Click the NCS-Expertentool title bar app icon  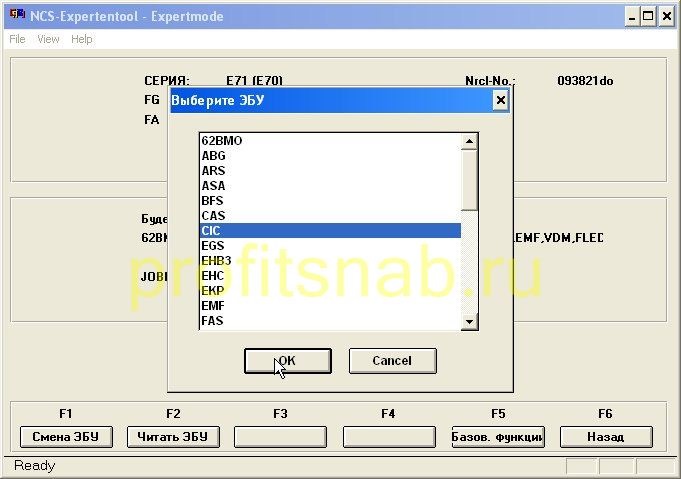click(17, 15)
